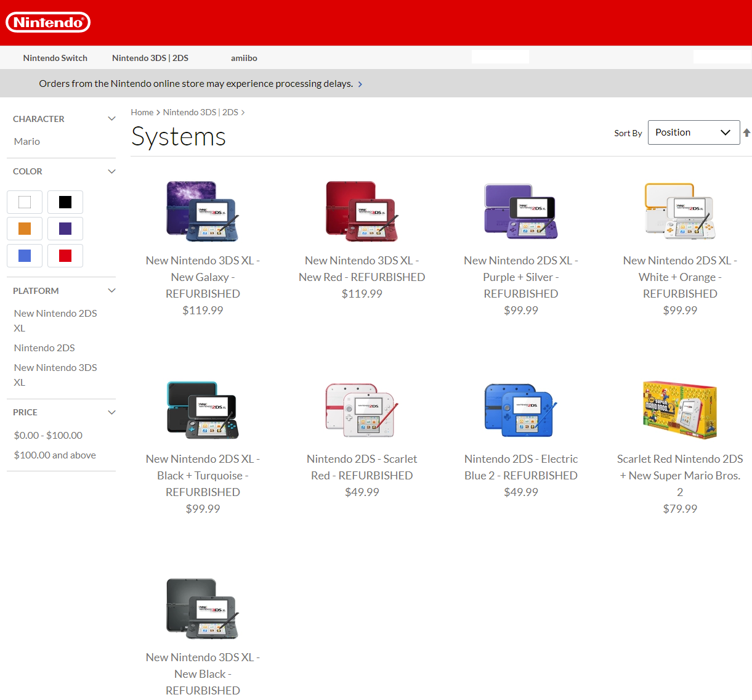
Task: Open Super Mario Bros. 2 bundle image
Action: (680, 410)
